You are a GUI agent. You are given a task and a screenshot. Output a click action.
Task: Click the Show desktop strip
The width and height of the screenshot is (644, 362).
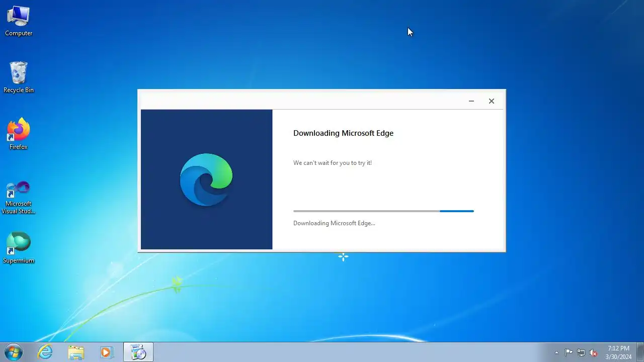point(640,352)
